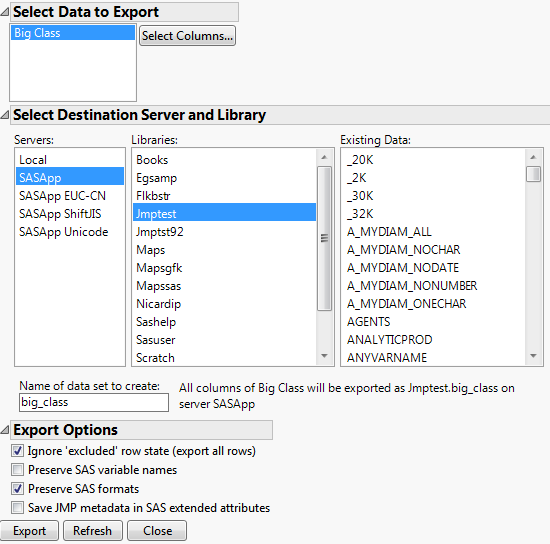The width and height of the screenshot is (550, 544).
Task: Select A_MYDIAM_ALL data set
Action: 434,232
